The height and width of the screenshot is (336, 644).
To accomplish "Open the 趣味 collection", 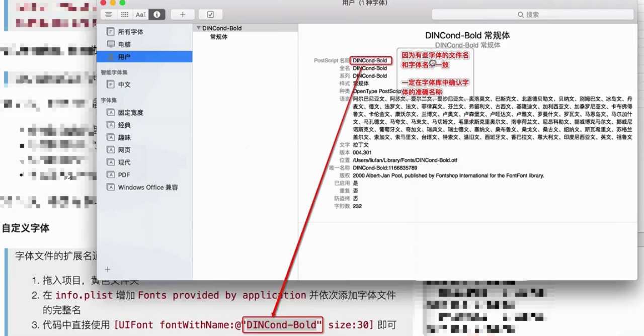I will tap(124, 137).
